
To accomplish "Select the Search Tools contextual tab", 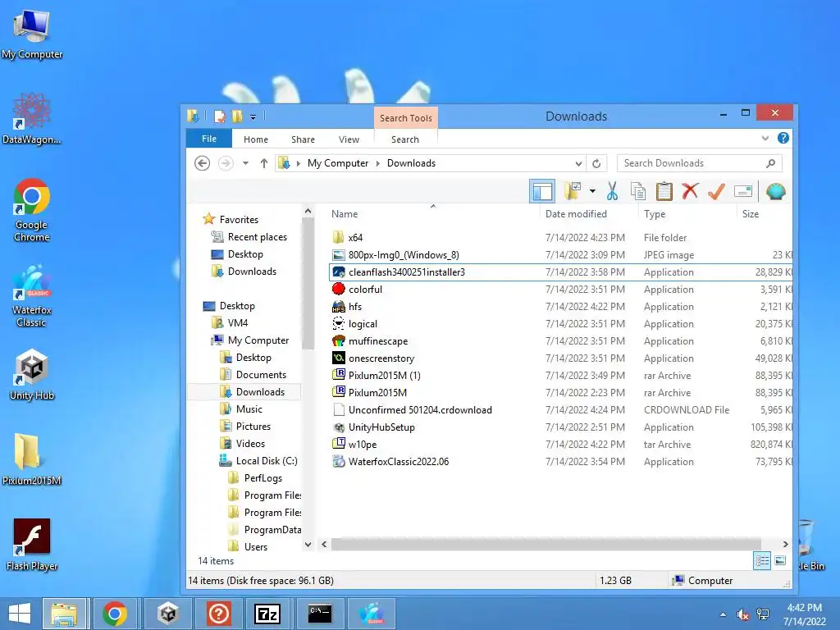I will click(x=405, y=118).
